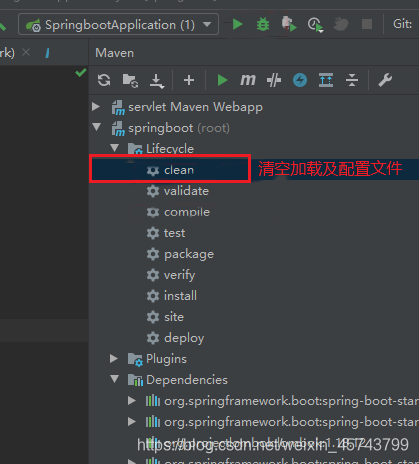Execute Maven goal via the m icon
This screenshot has height=464, width=419.
coord(248,80)
